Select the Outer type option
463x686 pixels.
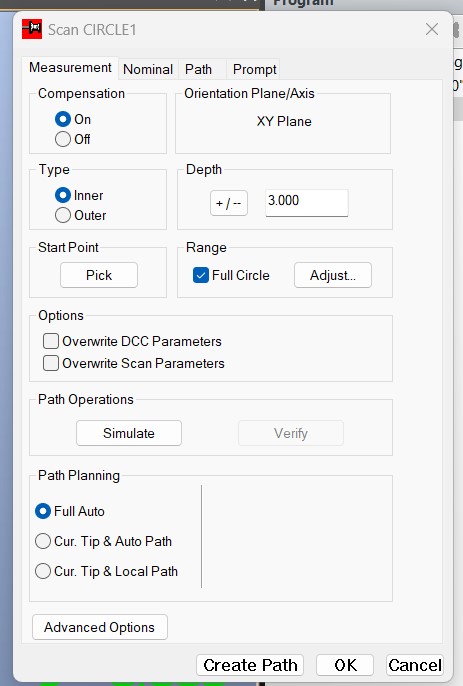point(63,215)
